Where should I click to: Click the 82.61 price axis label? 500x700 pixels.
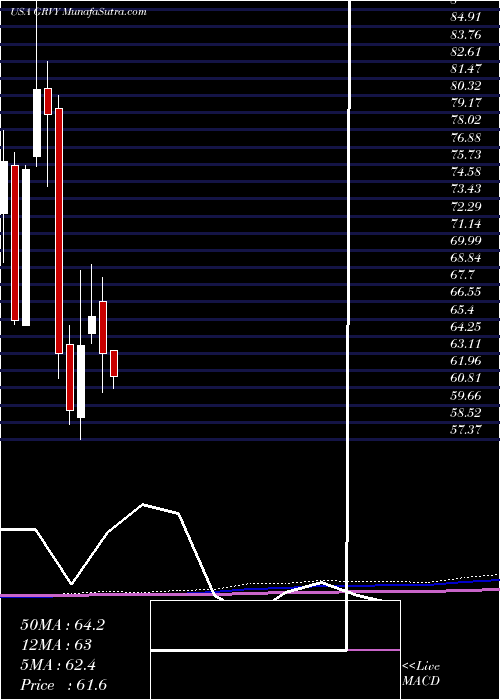click(465, 52)
